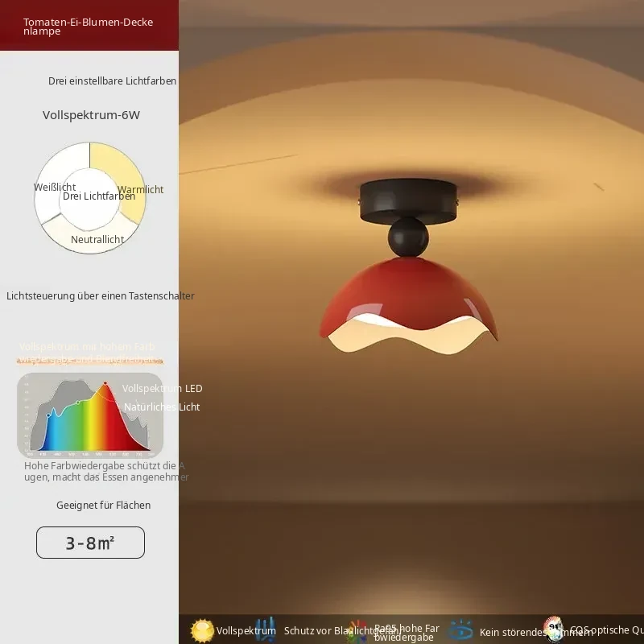Click the multicolor Ra95 color rendering icon
The image size is (644, 644).
357,631
